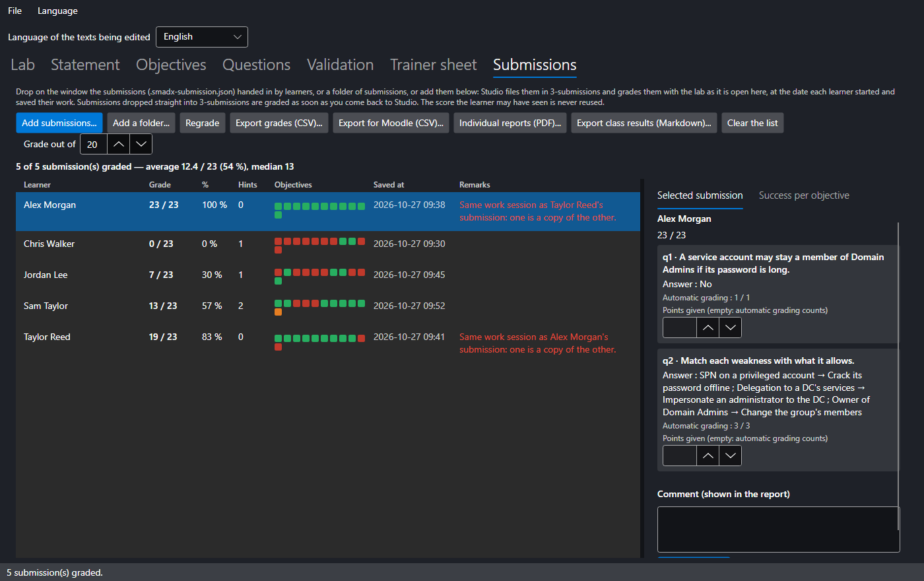Screen dimensions: 924x581
Task: Click Jordan Lee's saved time 09:45
Action: click(x=409, y=275)
